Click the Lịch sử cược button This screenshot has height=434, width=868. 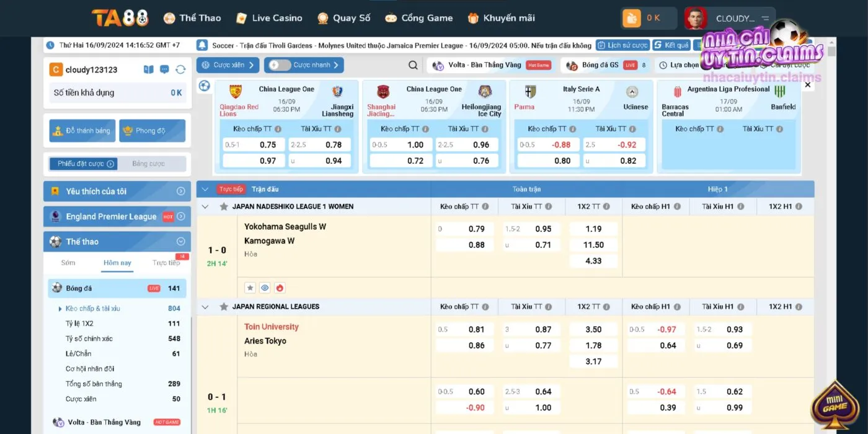622,45
